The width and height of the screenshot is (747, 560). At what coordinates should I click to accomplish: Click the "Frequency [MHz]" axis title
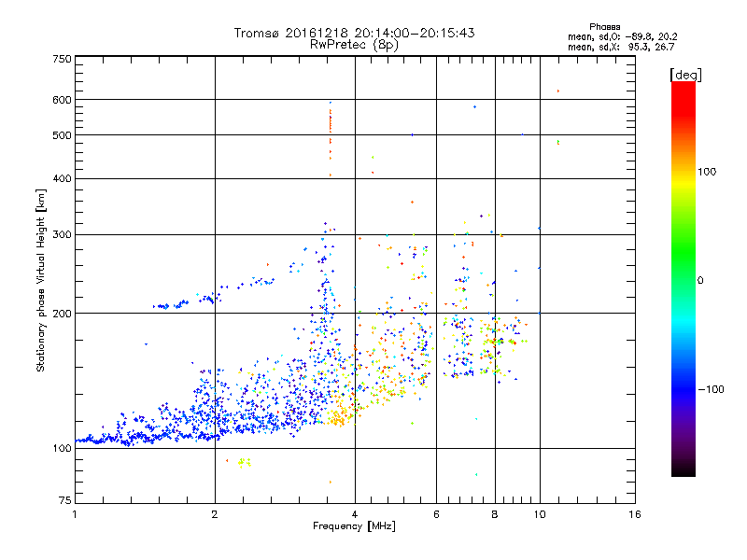click(x=354, y=526)
